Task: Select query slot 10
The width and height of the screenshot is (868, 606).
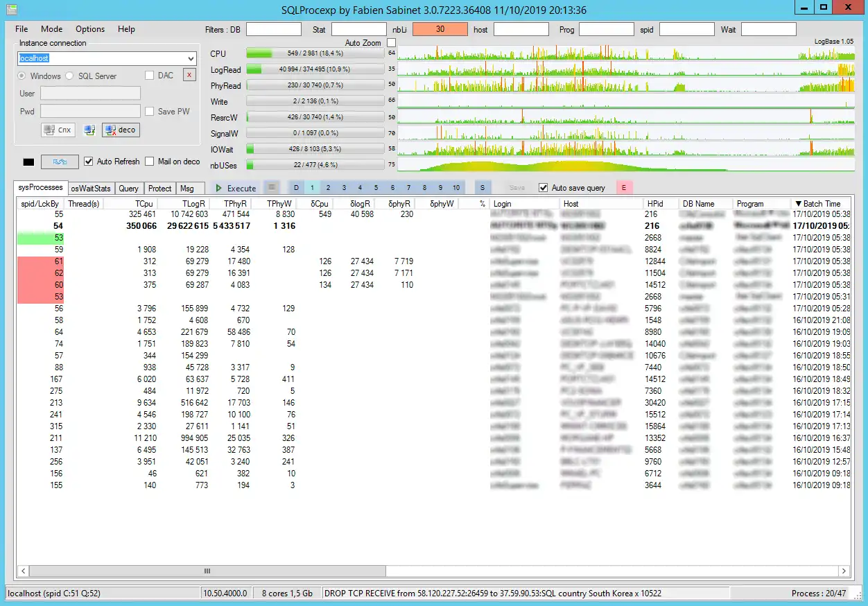Action: [x=456, y=188]
